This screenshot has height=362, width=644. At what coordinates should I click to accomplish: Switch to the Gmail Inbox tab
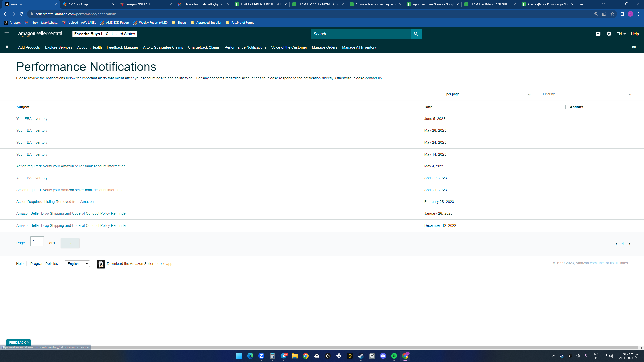203,4
